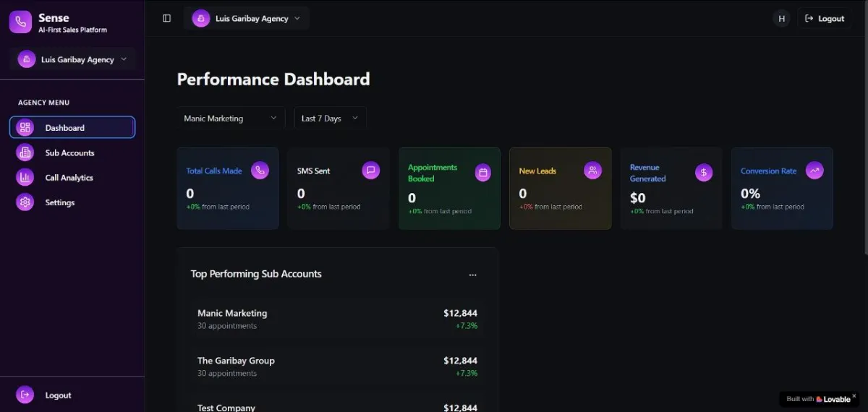This screenshot has width=868, height=412.
Task: Click the H user avatar
Action: [781, 19]
